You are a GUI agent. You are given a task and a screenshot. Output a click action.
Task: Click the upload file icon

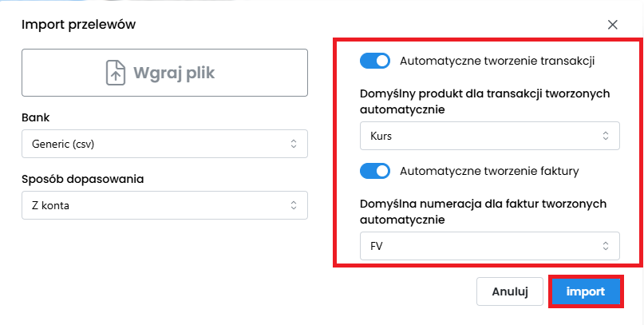click(117, 73)
